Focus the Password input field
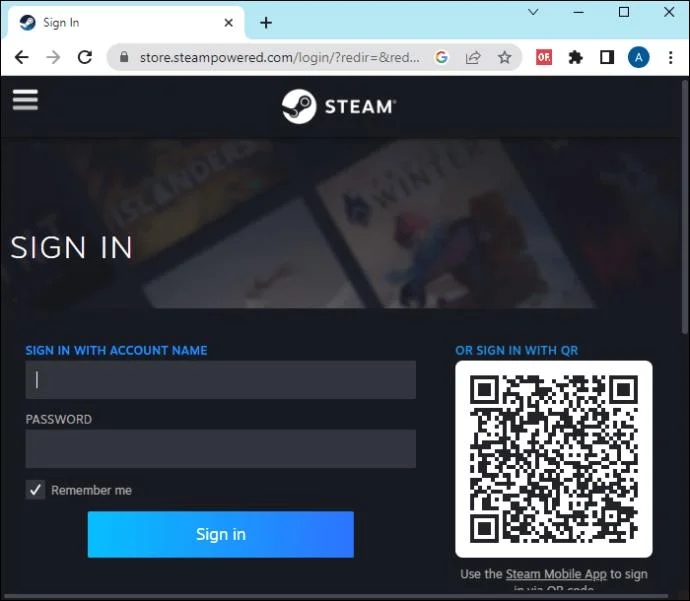 click(x=220, y=448)
